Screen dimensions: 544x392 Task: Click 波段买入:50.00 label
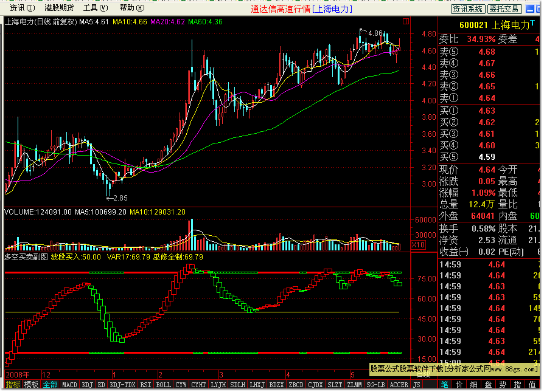[76, 257]
